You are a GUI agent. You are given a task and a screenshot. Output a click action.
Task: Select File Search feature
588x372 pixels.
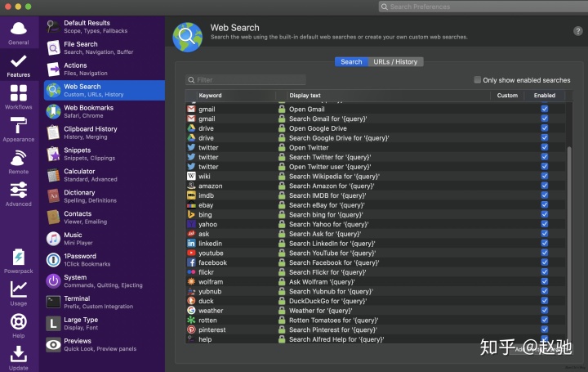pos(105,47)
